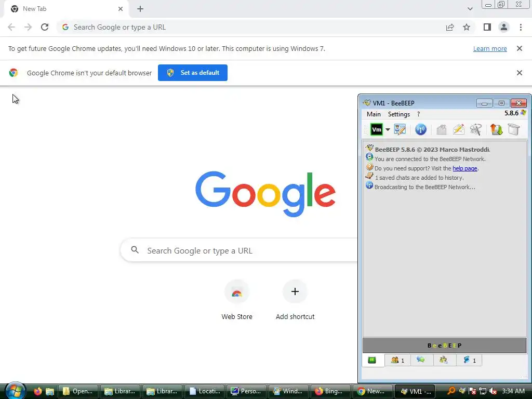Click 'Broadcasting to the BeeBEEP Network...' line
Image resolution: width=532 pixels, height=399 pixels.
425,187
